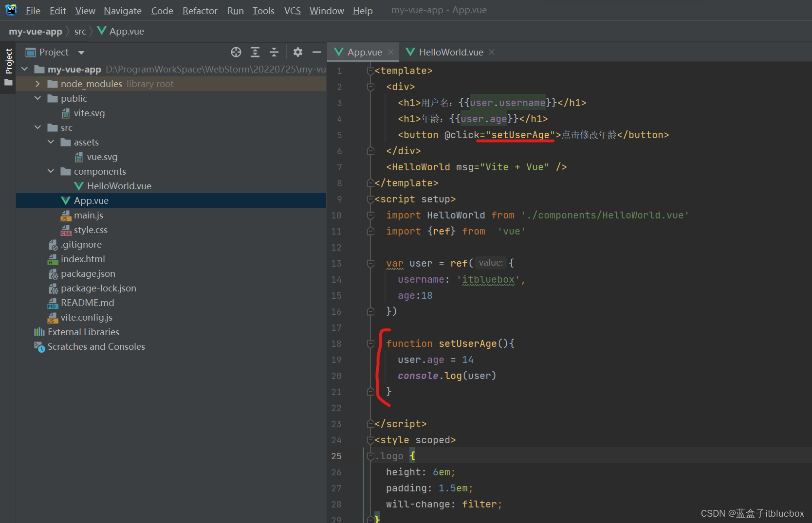Click the Vue icon next to HelloWorld.vue in the tree
Viewport: 812px width, 523px height.
(79, 186)
